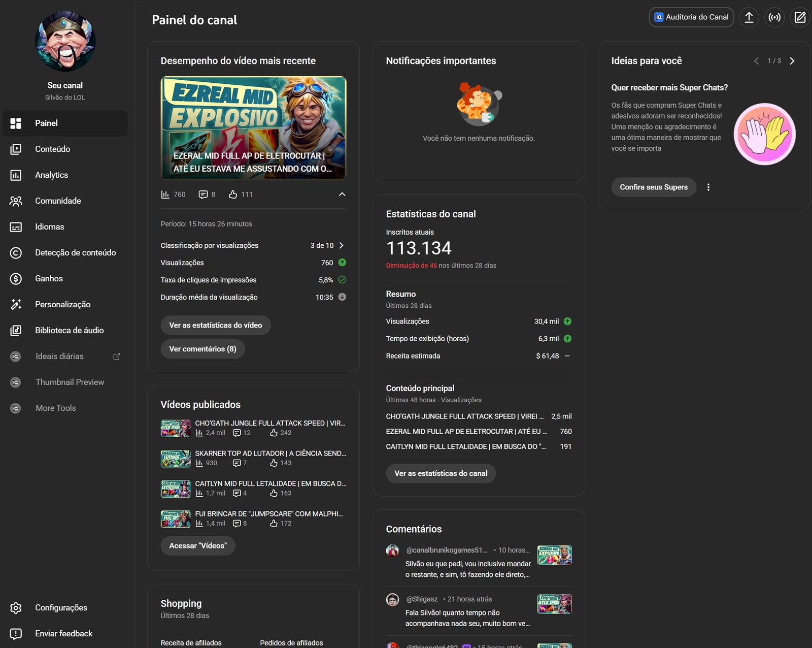Open Personalização magic wand icon
This screenshot has height=648, width=812.
click(16, 305)
